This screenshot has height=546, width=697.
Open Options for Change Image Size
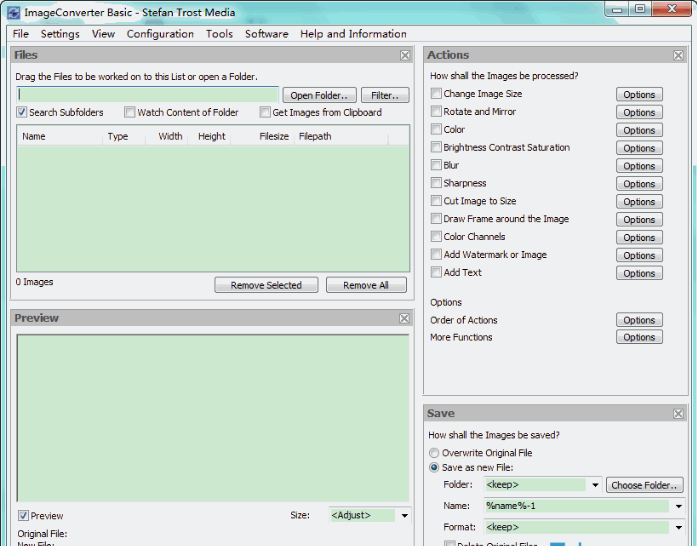639,94
